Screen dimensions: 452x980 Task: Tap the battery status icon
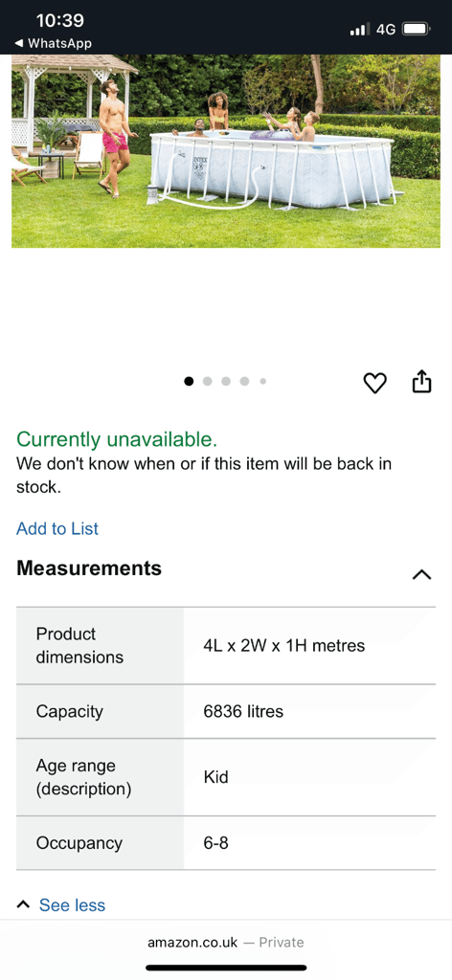(417, 29)
